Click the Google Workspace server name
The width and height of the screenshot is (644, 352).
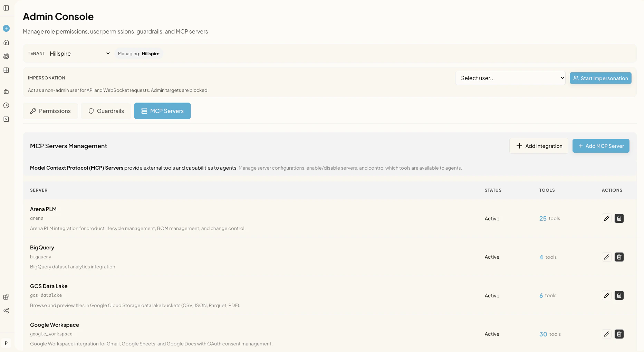tap(55, 325)
